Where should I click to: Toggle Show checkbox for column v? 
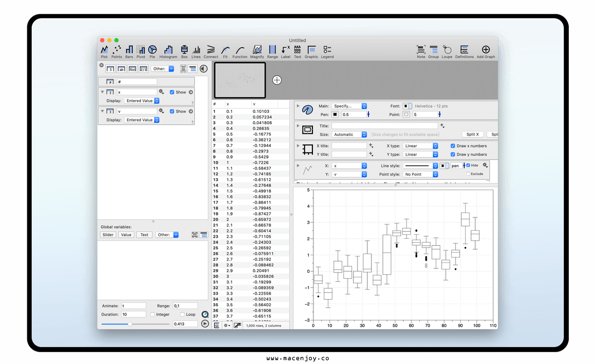(x=172, y=111)
